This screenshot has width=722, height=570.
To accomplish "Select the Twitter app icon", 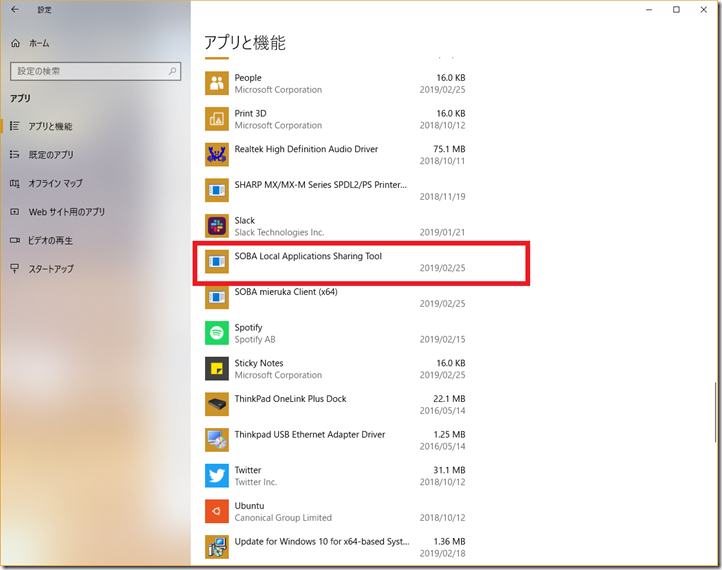I will (x=216, y=476).
